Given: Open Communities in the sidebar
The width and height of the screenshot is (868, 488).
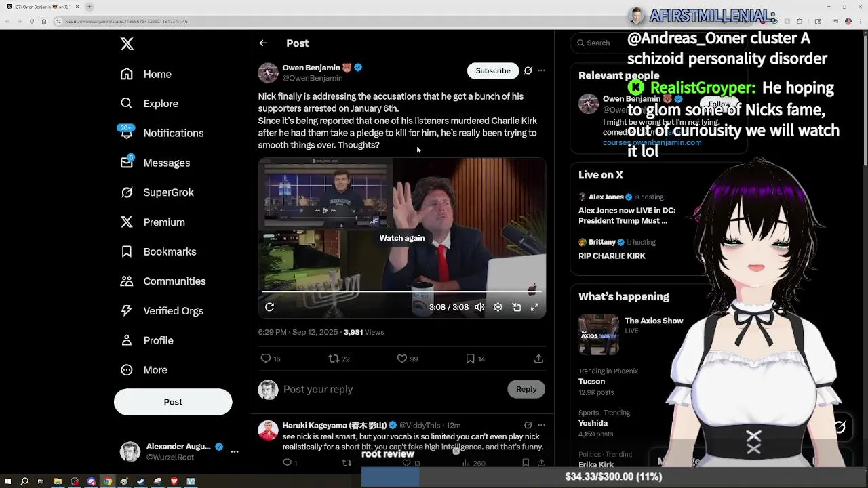Looking at the screenshot, I should point(163,281).
